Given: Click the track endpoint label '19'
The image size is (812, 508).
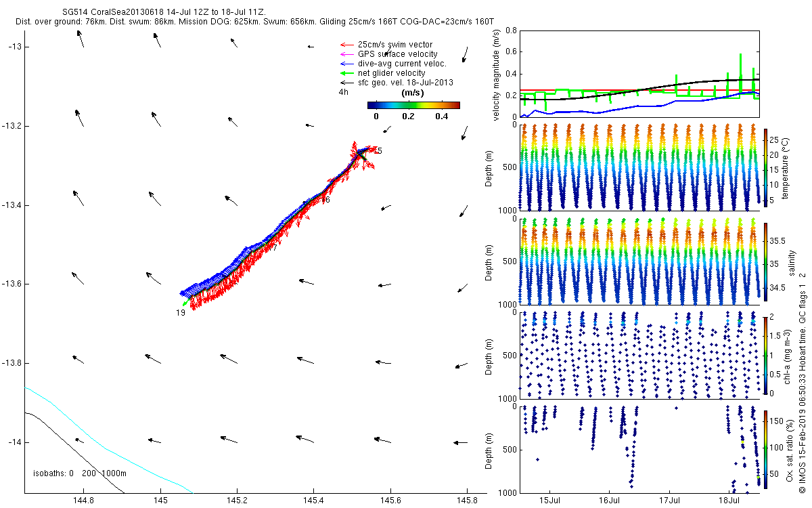Looking at the screenshot, I should (181, 313).
